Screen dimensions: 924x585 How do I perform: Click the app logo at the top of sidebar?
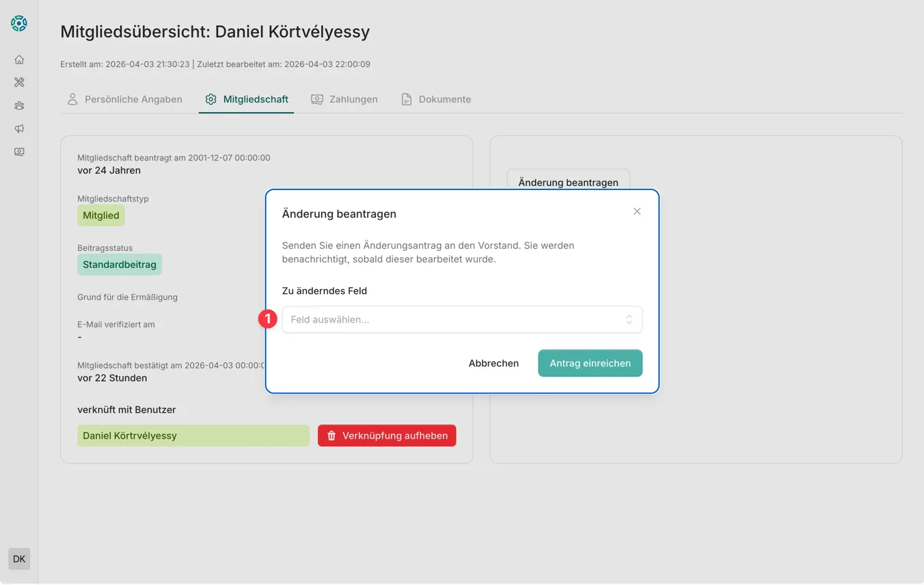click(x=18, y=23)
